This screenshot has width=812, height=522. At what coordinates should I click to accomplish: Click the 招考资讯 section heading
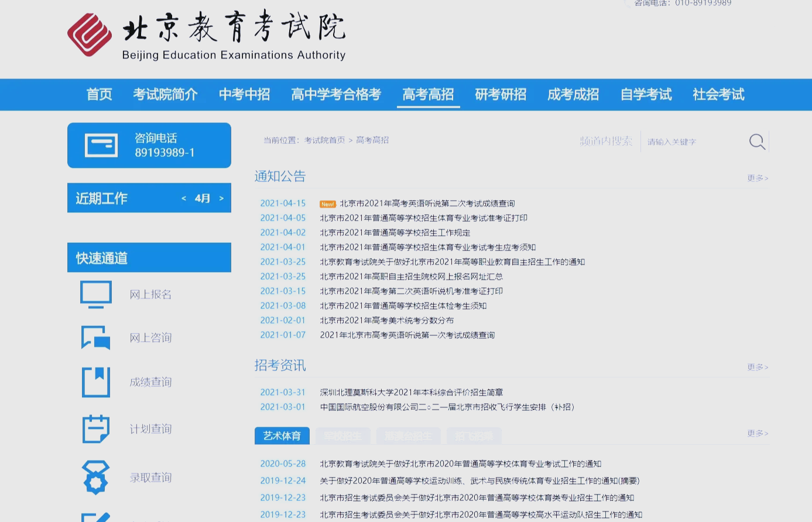point(280,365)
